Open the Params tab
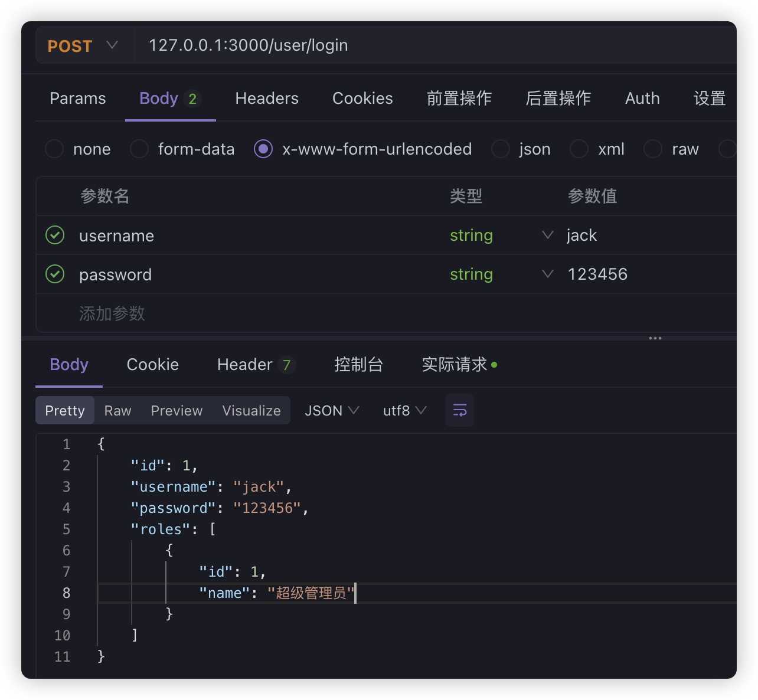Image resolution: width=758 pixels, height=700 pixels. pos(78,99)
